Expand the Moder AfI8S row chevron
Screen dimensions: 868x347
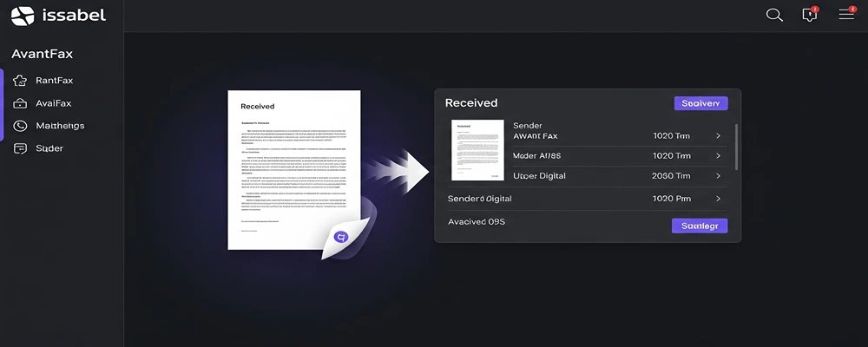coord(718,156)
